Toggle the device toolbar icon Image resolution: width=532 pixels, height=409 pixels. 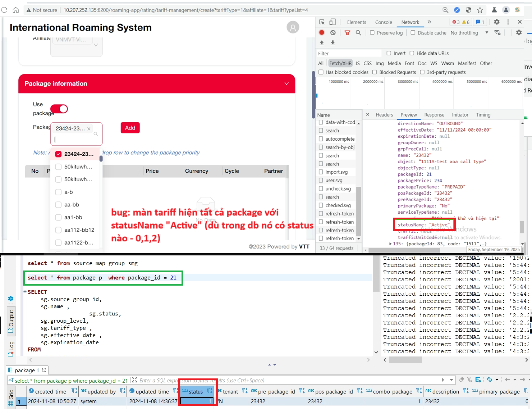[x=332, y=22]
